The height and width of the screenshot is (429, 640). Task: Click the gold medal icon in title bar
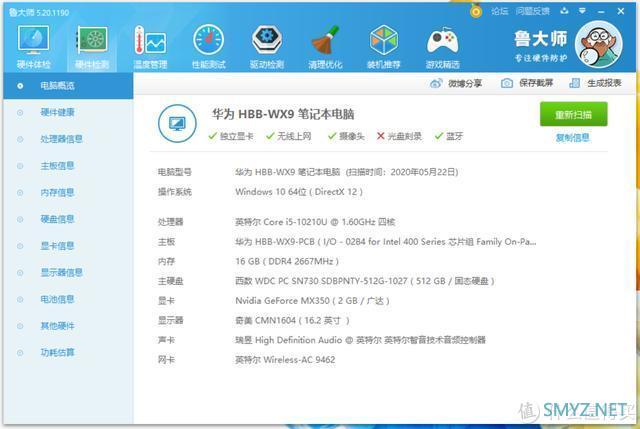[476, 11]
